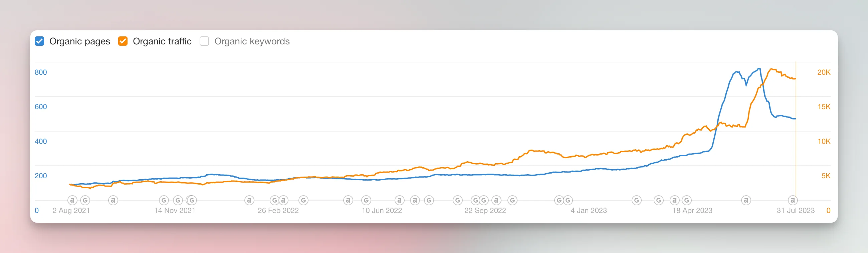Click the 'a' marker above 2 Aug 2021
This screenshot has height=253, width=868.
[72, 200]
